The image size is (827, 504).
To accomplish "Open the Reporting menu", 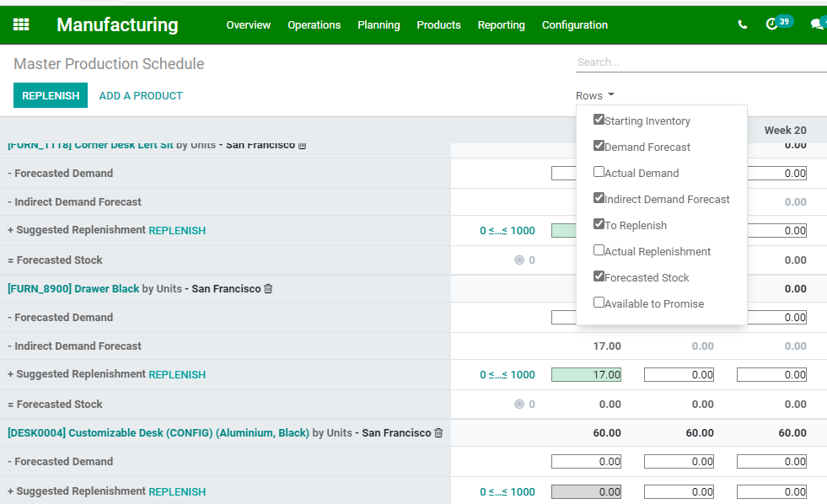I will tap(501, 24).
